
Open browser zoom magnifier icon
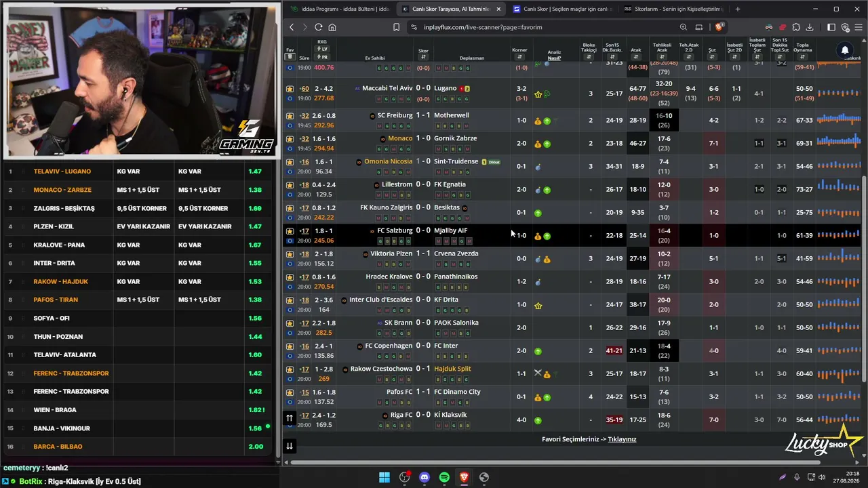coord(684,27)
